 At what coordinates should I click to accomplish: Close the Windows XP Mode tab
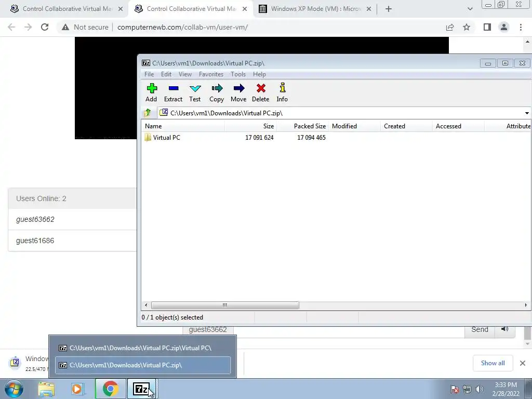(369, 9)
